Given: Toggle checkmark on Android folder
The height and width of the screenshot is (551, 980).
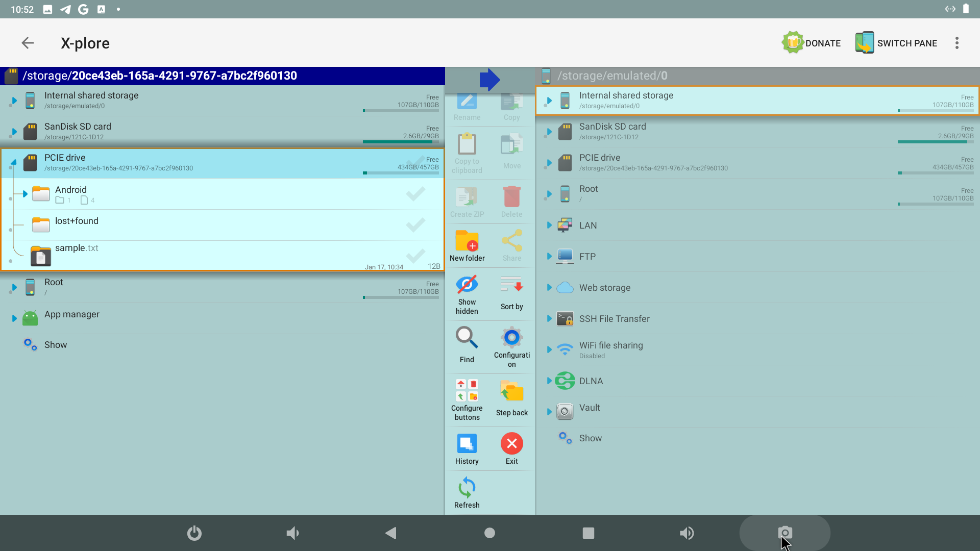Looking at the screenshot, I should pyautogui.click(x=415, y=194).
